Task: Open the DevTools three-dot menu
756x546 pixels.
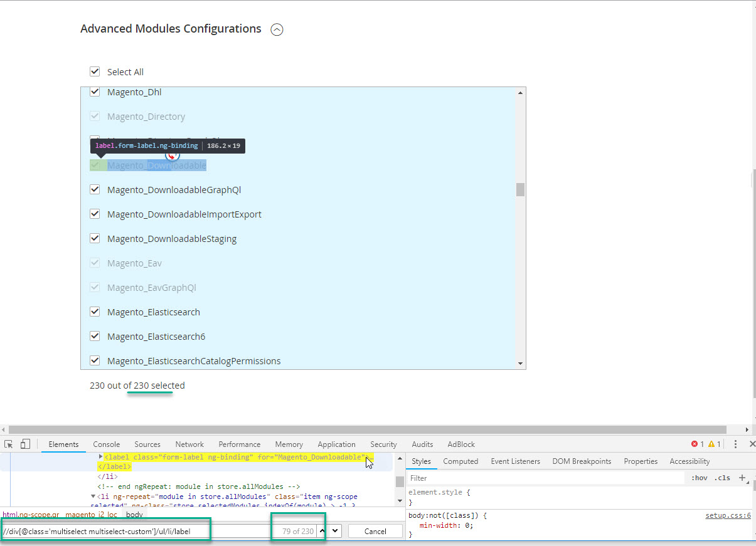Action: click(x=735, y=444)
